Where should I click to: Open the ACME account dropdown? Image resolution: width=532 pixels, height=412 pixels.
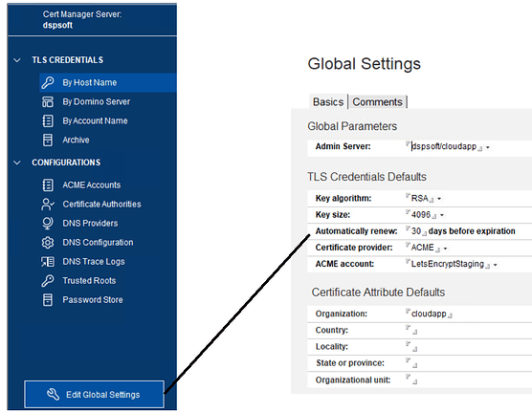(x=495, y=265)
